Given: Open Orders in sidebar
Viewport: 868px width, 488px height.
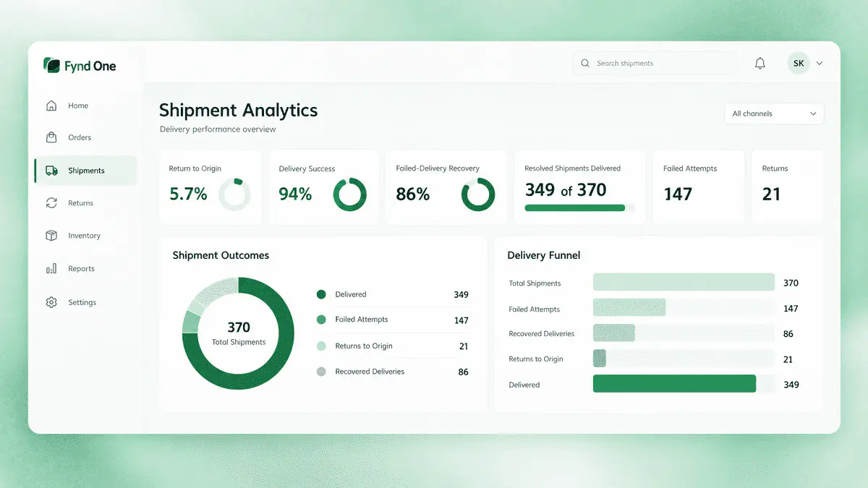Looking at the screenshot, I should pos(85,137).
